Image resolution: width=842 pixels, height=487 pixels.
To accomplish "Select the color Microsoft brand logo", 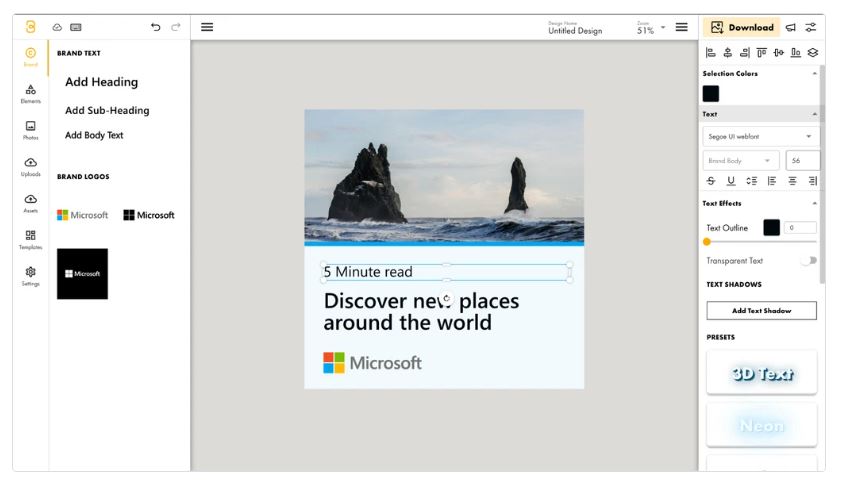I will [x=83, y=215].
